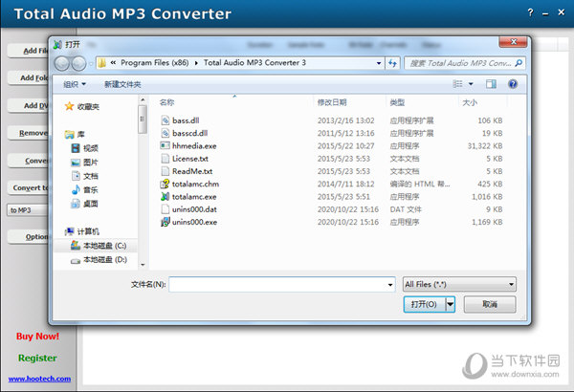Click the refresh button beside address bar
Viewport: 574px width, 392px height.
click(x=393, y=63)
